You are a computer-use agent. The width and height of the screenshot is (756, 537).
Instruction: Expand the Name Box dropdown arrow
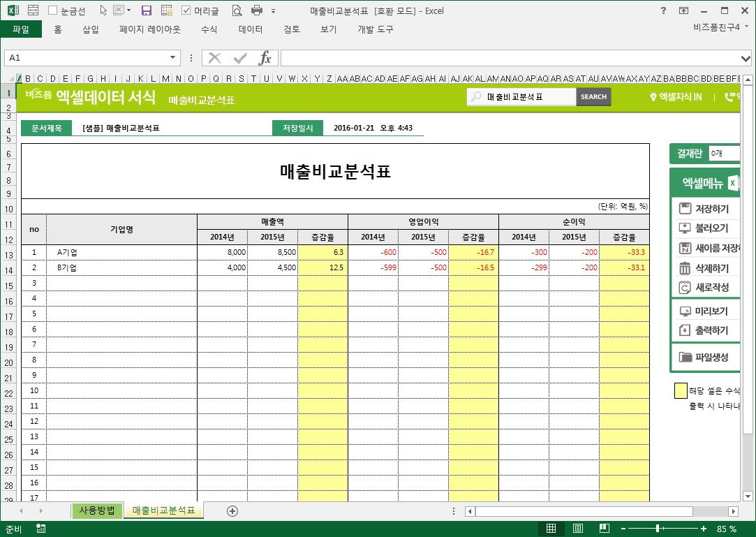click(173, 58)
